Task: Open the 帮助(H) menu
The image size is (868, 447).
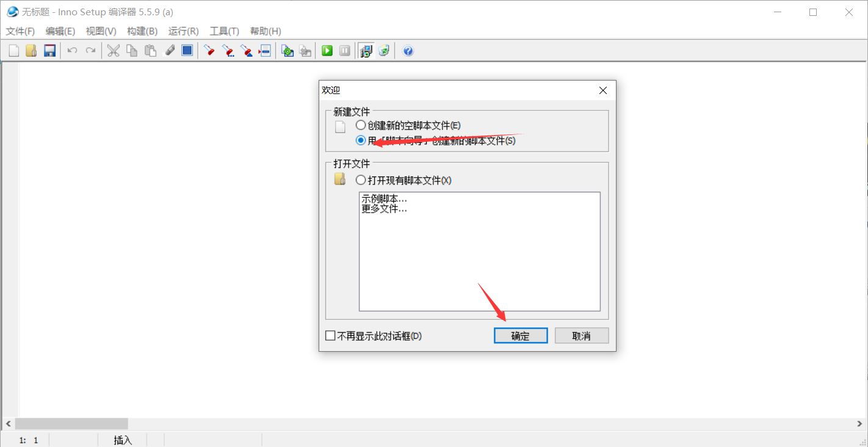Action: [266, 31]
